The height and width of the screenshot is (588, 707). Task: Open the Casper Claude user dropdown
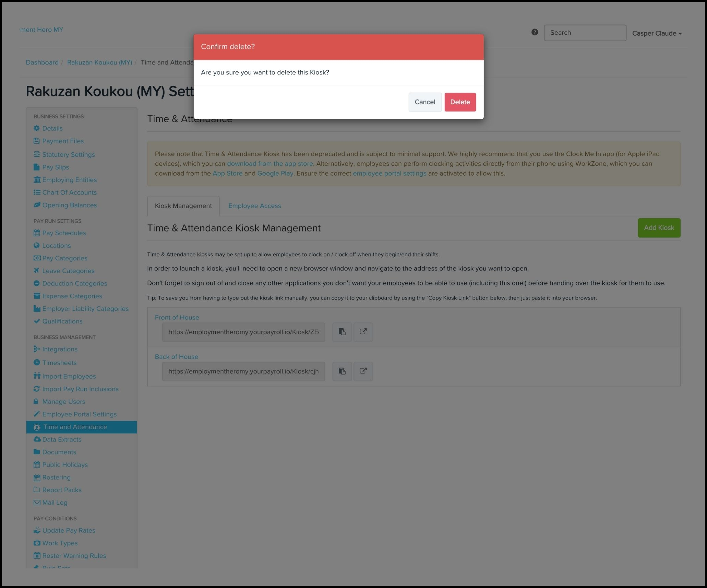pyautogui.click(x=657, y=33)
